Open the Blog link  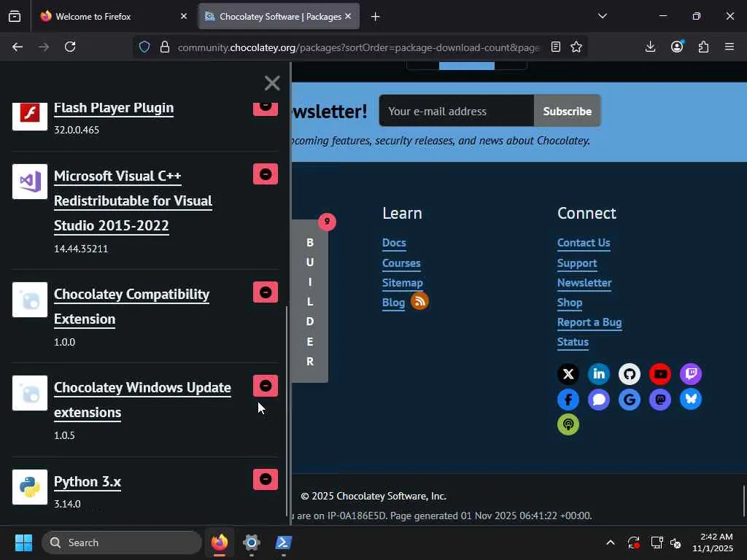pyautogui.click(x=393, y=303)
